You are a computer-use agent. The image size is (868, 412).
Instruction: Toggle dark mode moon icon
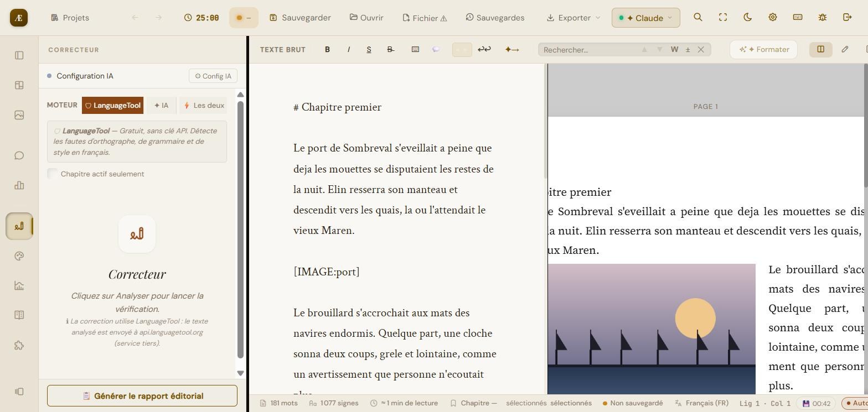click(748, 17)
